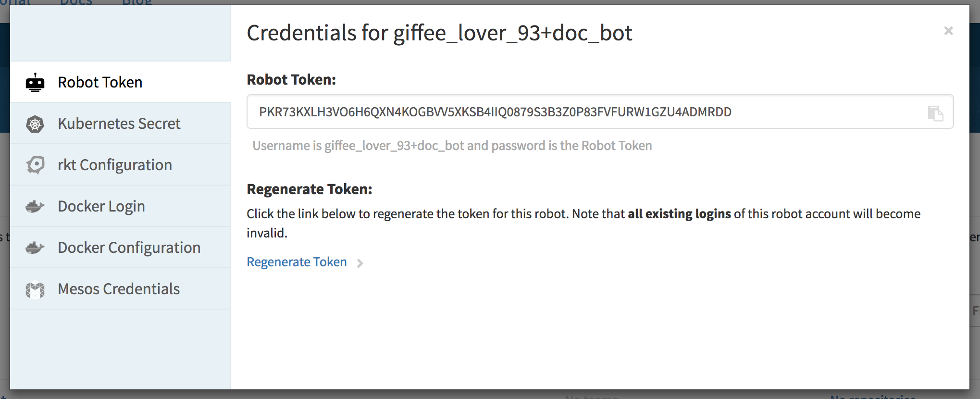
Task: Select the Robot Token tab label
Action: coord(100,83)
